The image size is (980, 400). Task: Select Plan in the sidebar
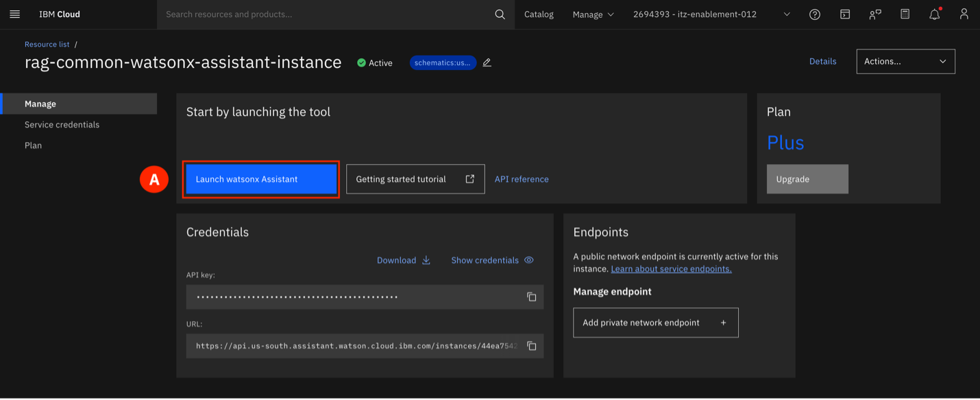coord(34,145)
